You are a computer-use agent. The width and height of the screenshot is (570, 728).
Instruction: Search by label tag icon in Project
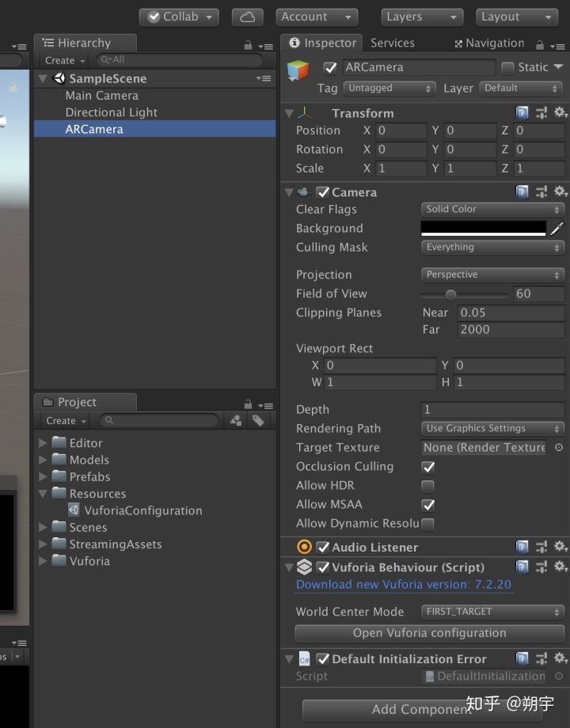pyautogui.click(x=258, y=421)
